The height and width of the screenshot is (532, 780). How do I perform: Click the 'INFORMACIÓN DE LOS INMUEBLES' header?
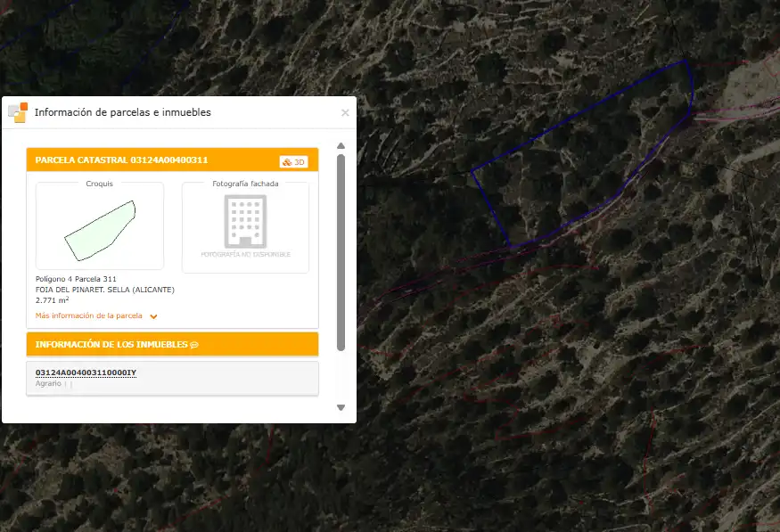(172, 345)
